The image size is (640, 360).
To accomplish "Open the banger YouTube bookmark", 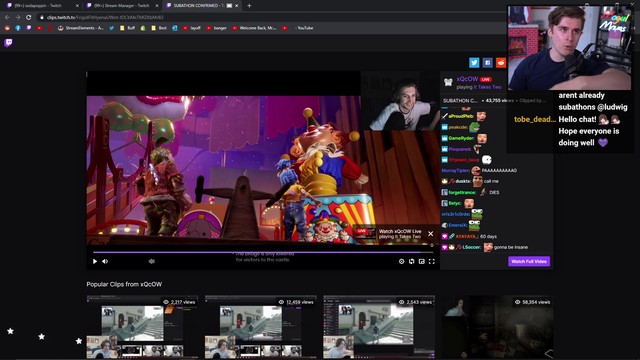I will click(x=216, y=28).
